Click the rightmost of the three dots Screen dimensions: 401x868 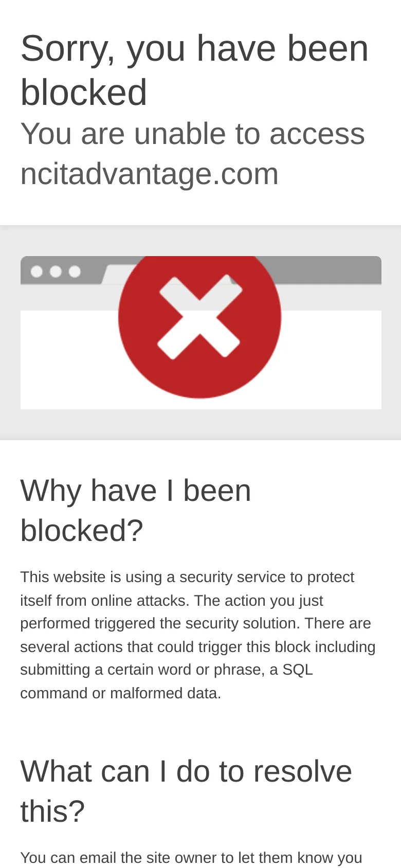pyautogui.click(x=75, y=271)
